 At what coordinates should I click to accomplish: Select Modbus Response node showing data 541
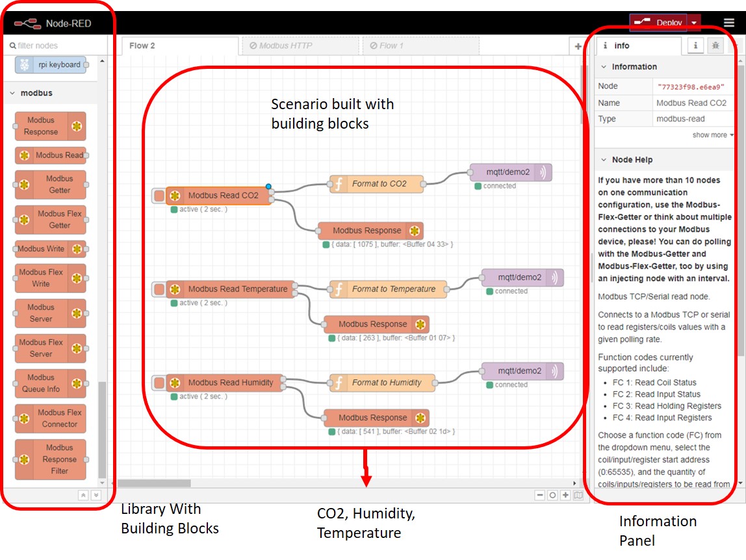pos(376,418)
